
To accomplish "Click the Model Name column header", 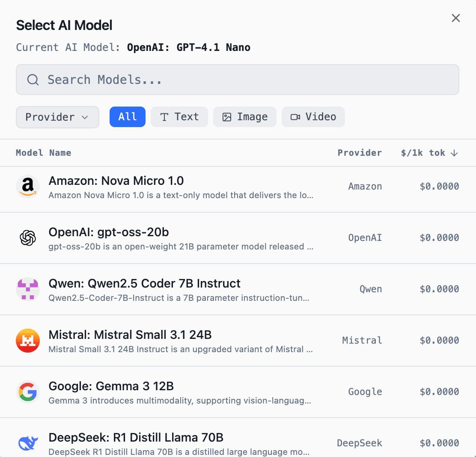I will (44, 153).
